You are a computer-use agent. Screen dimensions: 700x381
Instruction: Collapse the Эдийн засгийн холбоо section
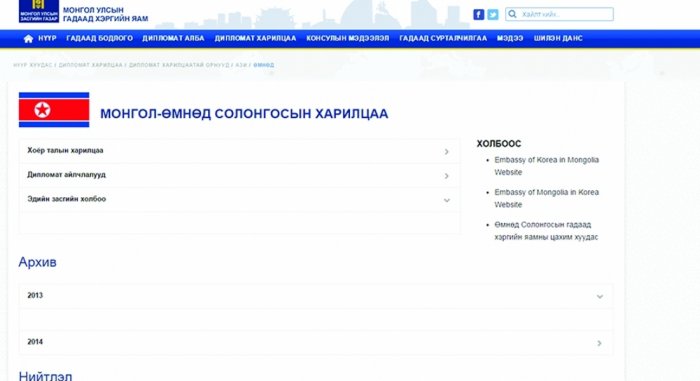click(239, 199)
